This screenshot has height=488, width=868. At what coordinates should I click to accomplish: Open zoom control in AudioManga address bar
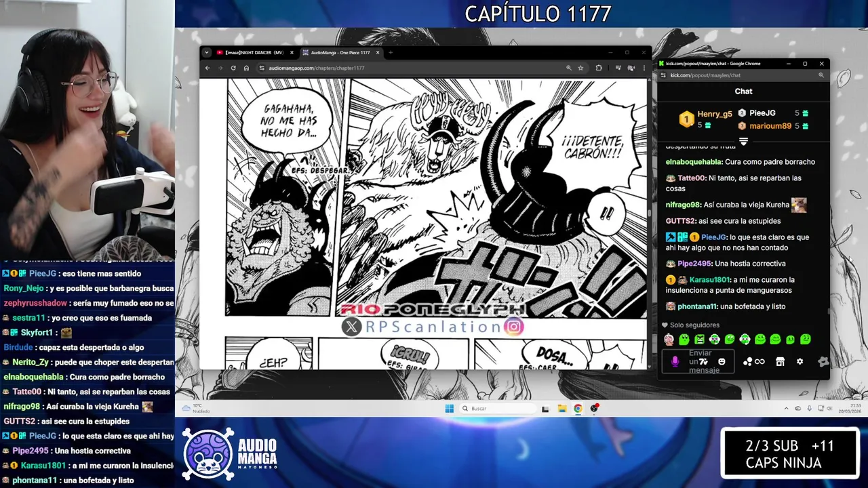pos(568,68)
